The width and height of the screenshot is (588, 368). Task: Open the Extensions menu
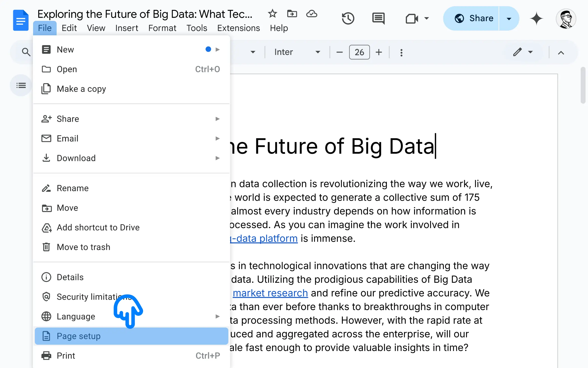click(x=239, y=27)
